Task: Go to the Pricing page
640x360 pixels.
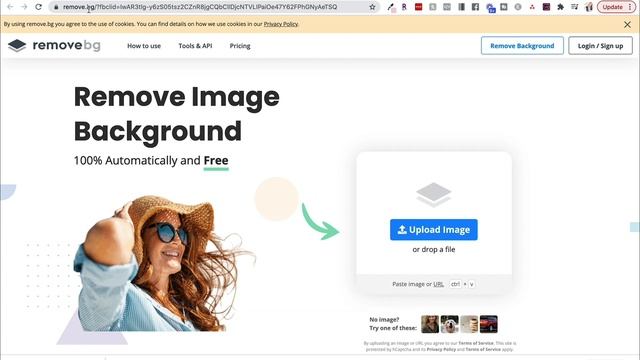Action: coord(240,46)
